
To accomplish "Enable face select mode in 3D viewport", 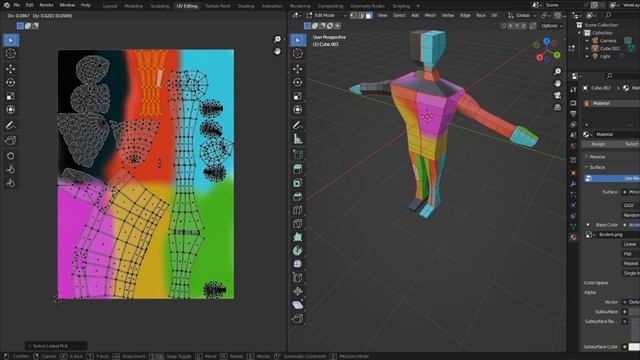I will [369, 16].
